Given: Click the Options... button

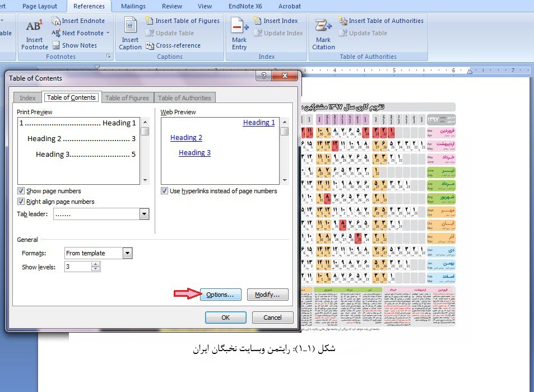Looking at the screenshot, I should pos(220,295).
